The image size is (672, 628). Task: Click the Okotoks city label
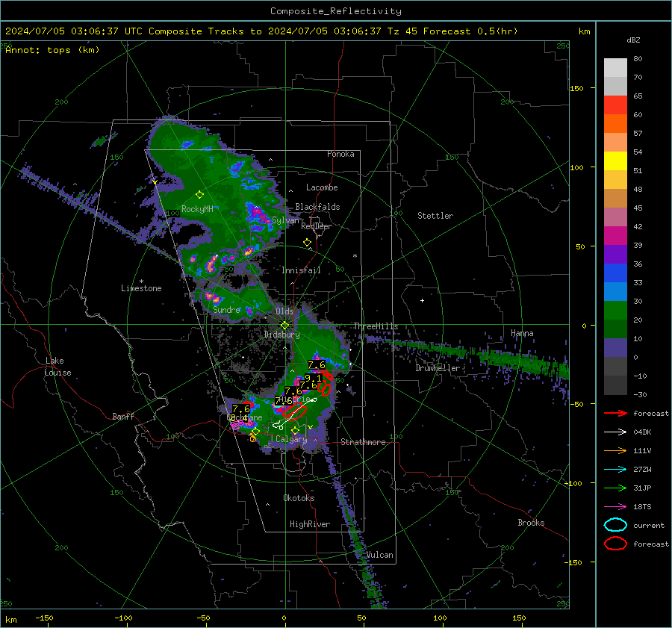pyautogui.click(x=299, y=498)
